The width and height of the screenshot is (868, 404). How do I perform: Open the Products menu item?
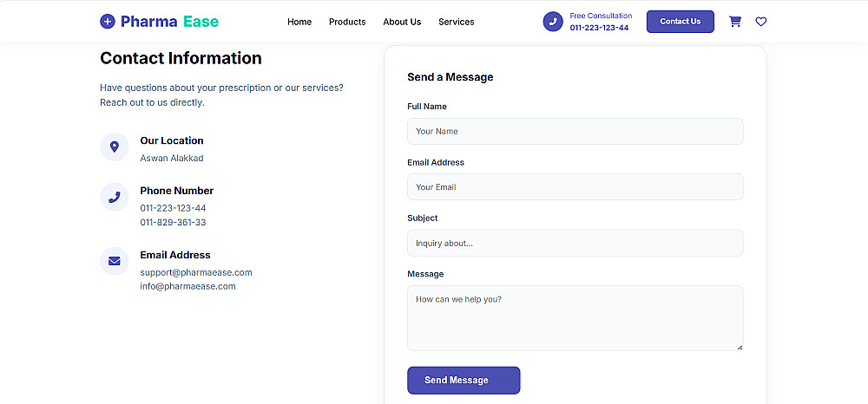point(347,22)
